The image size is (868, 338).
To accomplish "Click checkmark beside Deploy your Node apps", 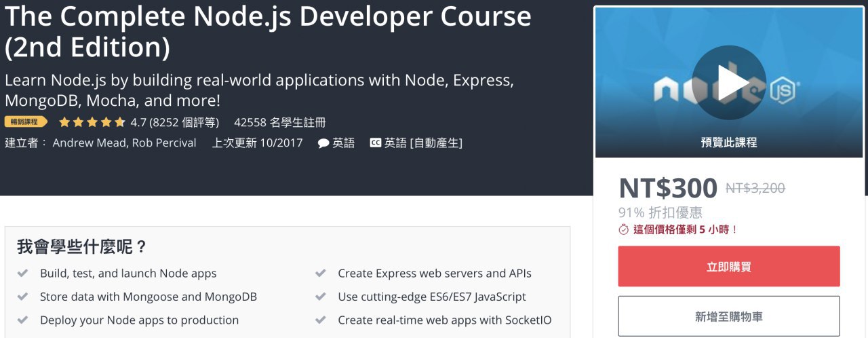I will point(23,320).
